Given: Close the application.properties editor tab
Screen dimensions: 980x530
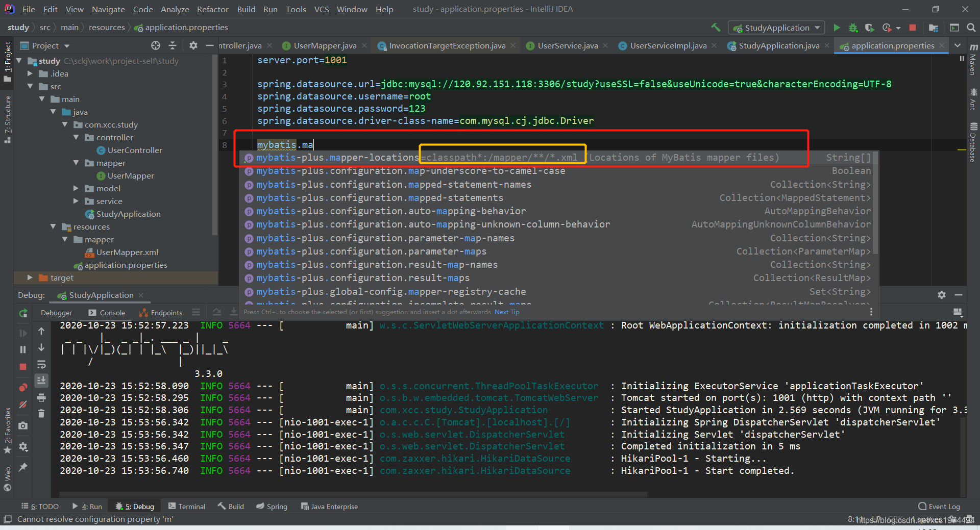Looking at the screenshot, I should tap(942, 45).
